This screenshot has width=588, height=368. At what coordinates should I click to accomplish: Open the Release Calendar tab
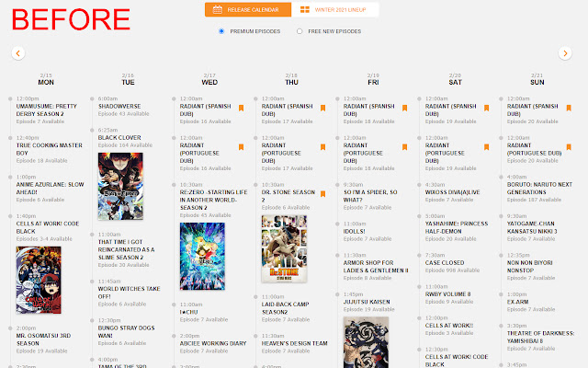pos(248,10)
